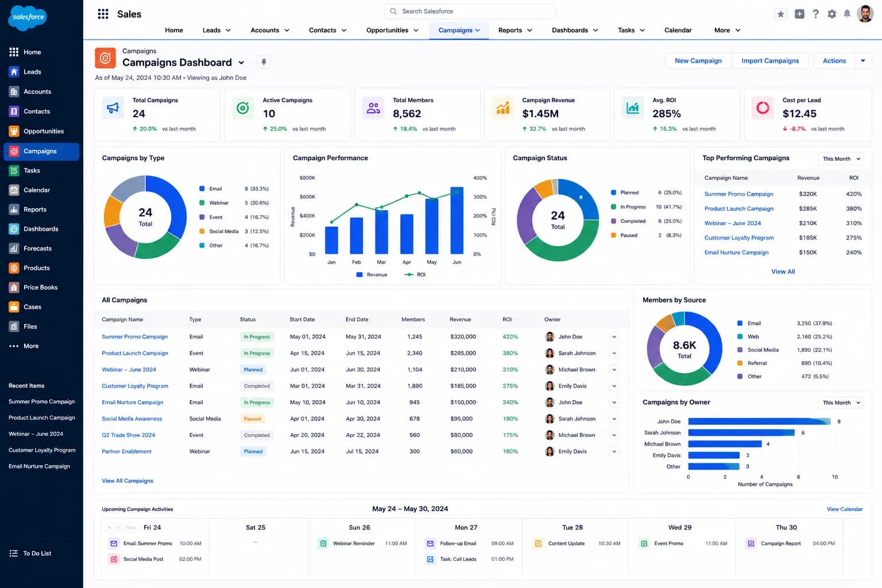This screenshot has width=882, height=588.
Task: Change Campaigns by Owner This Month filter
Action: [841, 403]
